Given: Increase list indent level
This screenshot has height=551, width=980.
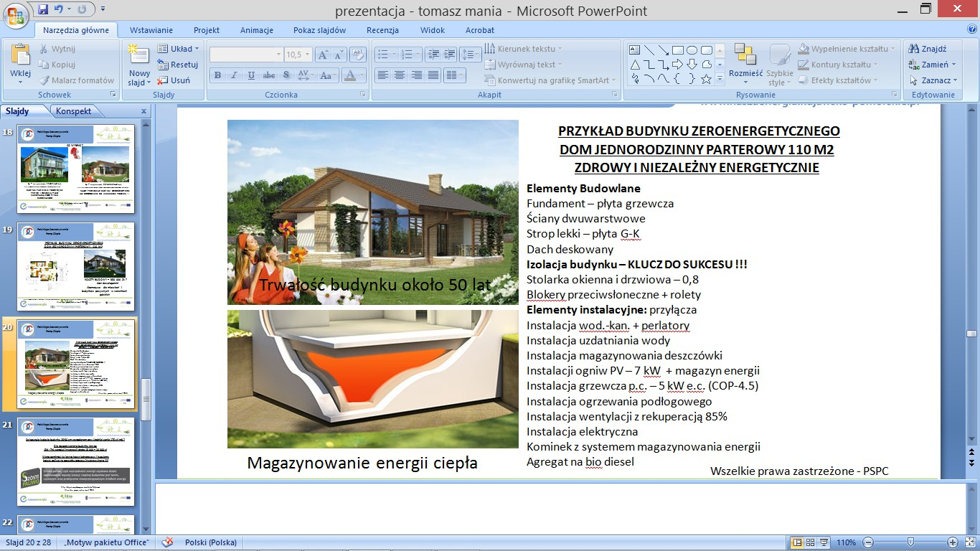Looking at the screenshot, I should tap(450, 55).
